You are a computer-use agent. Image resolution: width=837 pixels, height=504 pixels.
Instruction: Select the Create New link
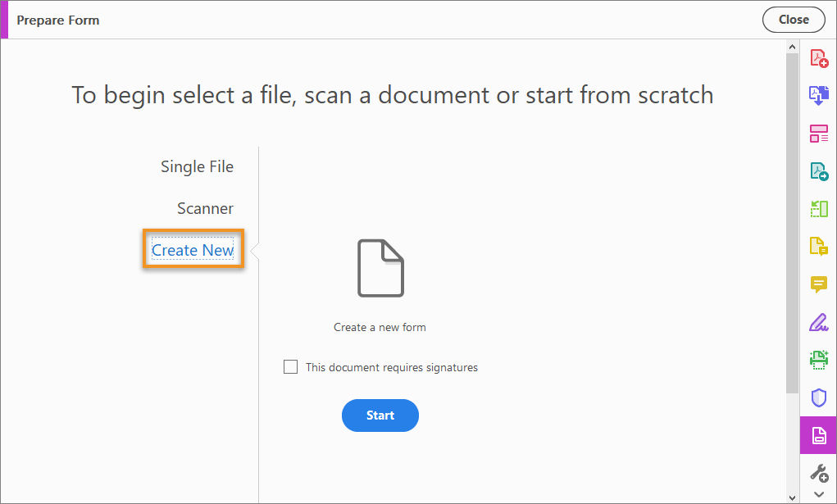[193, 250]
